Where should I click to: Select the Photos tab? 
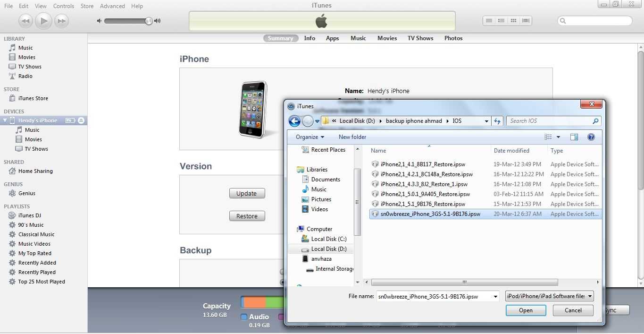point(453,38)
